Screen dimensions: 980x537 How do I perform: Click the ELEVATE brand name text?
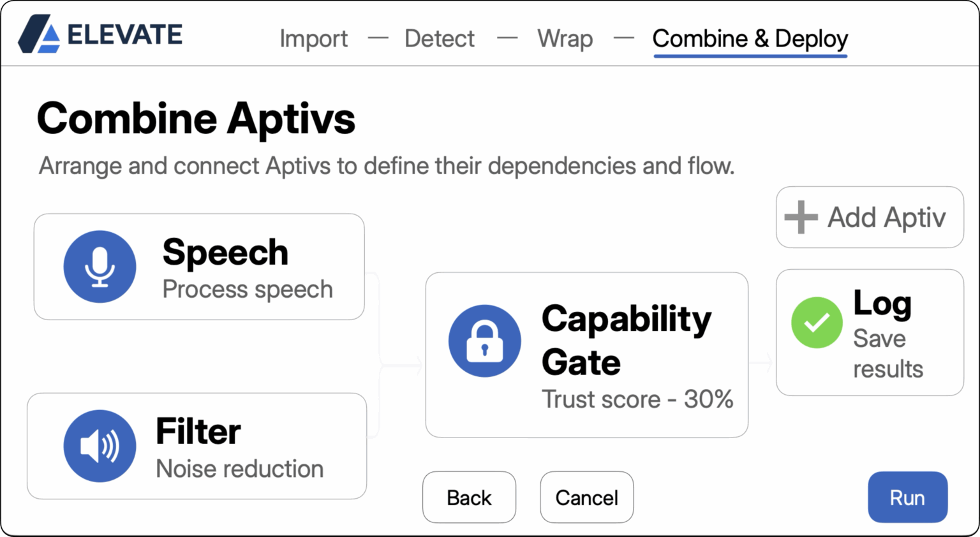[125, 34]
